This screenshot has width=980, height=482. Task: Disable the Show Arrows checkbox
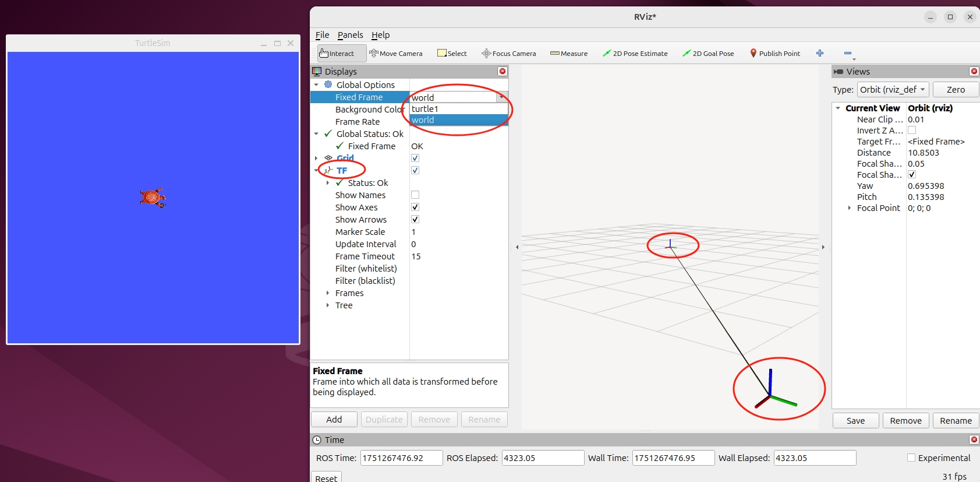[415, 219]
